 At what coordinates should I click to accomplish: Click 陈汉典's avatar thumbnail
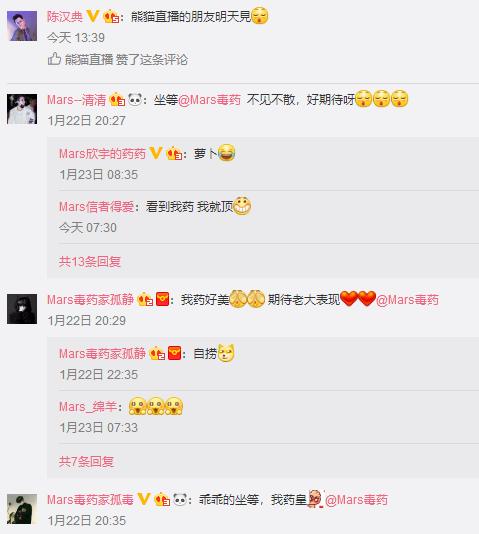click(x=22, y=26)
